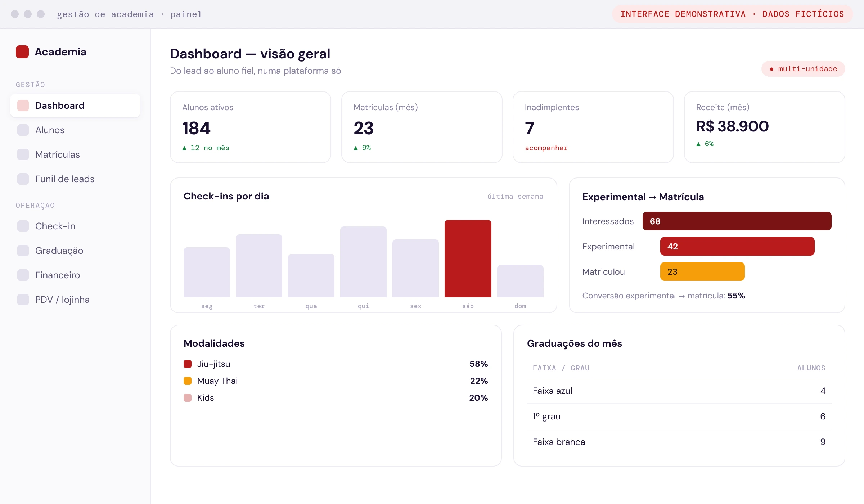Viewport: 864px width, 504px height.
Task: Click the R$ 38.900 revenue value
Action: pos(732,126)
